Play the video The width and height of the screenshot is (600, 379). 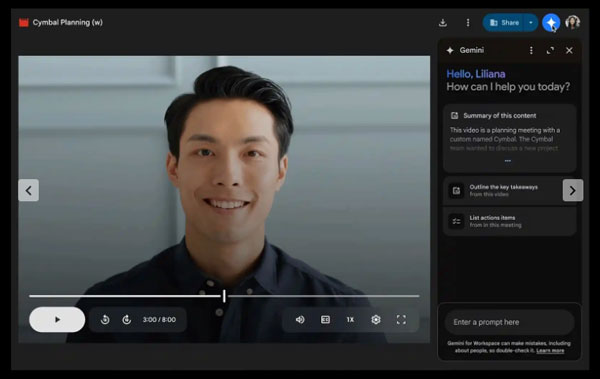tap(57, 320)
